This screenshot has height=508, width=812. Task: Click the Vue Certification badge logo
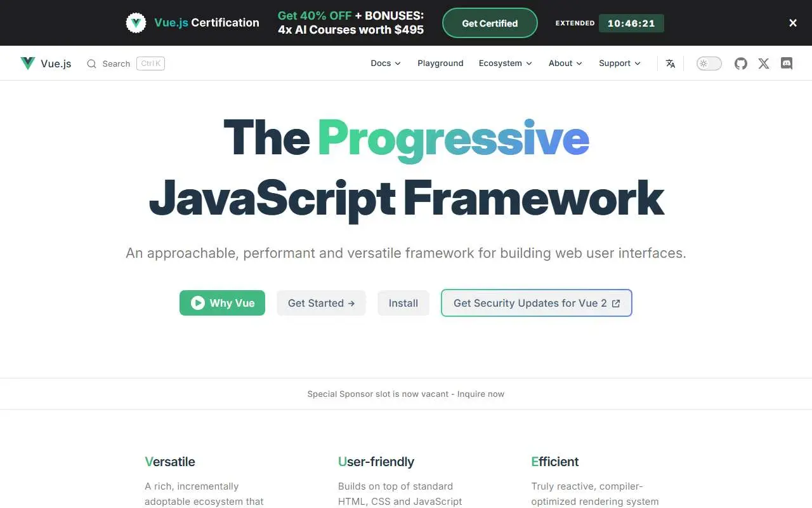136,23
